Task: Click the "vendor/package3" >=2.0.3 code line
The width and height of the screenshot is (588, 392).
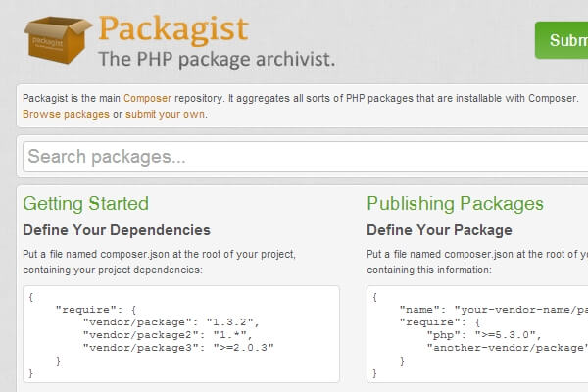Action: click(178, 347)
